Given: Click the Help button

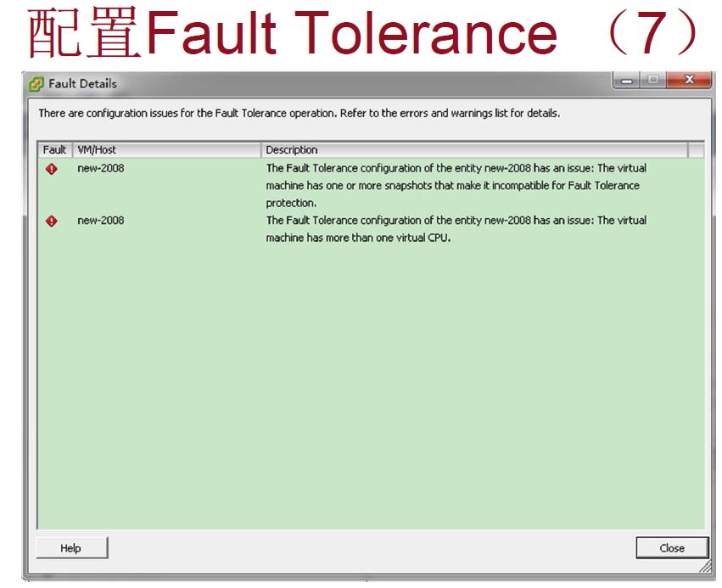Looking at the screenshot, I should point(72,547).
